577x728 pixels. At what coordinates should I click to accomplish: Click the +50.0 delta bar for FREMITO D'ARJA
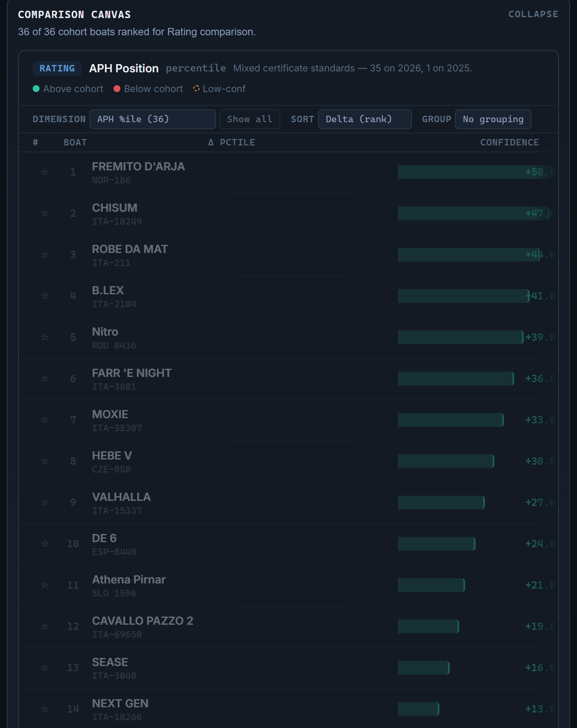pyautogui.click(x=476, y=172)
